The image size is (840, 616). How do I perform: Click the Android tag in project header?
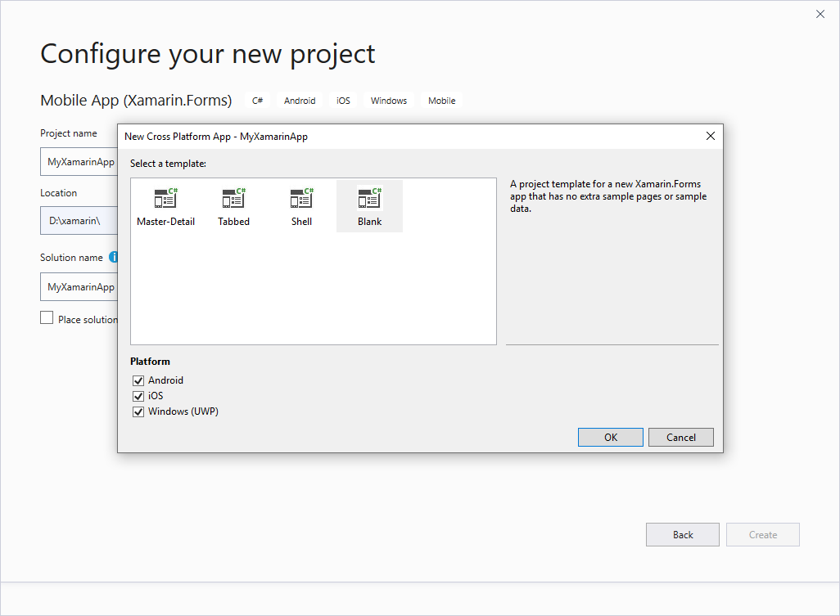(300, 101)
